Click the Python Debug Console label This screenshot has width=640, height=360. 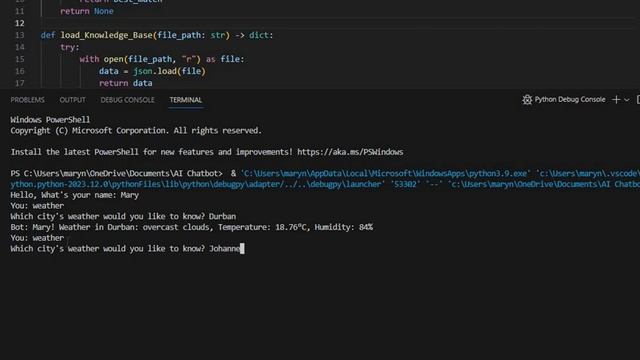click(570, 100)
